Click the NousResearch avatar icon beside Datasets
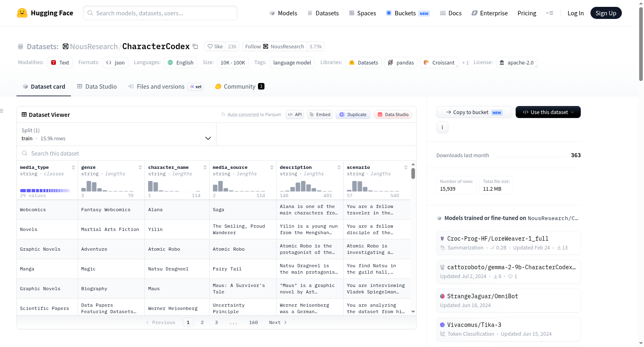Viewport: 644px width, 347px height. [x=66, y=46]
